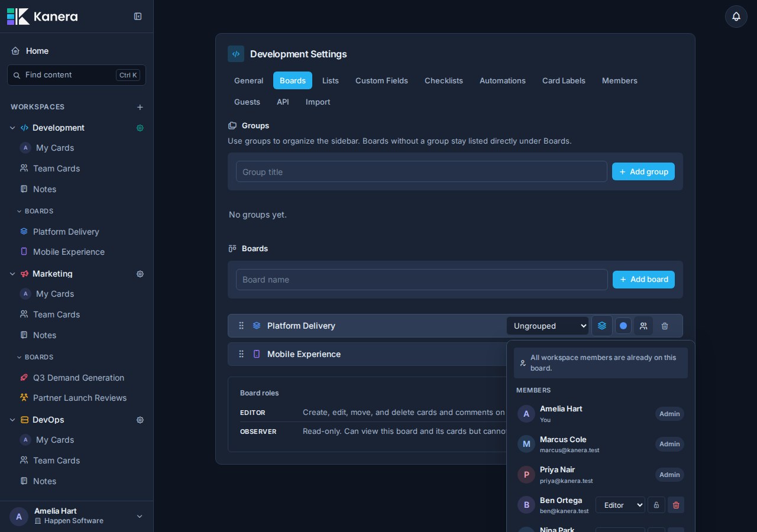Remove Ben Ortega from board
The image size is (757, 532).
(x=676, y=505)
